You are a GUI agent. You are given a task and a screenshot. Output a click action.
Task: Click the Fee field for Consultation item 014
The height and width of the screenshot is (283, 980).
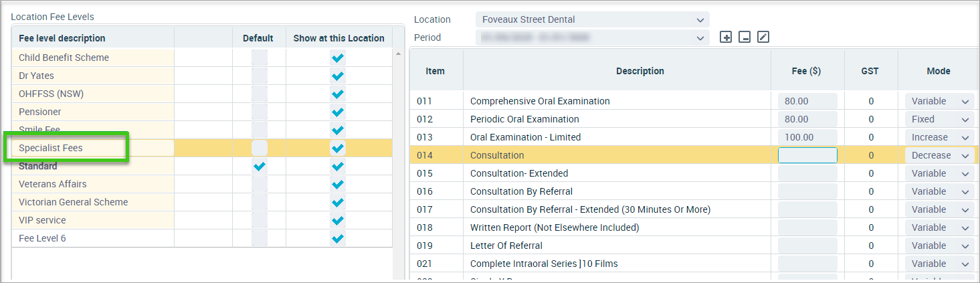[807, 155]
